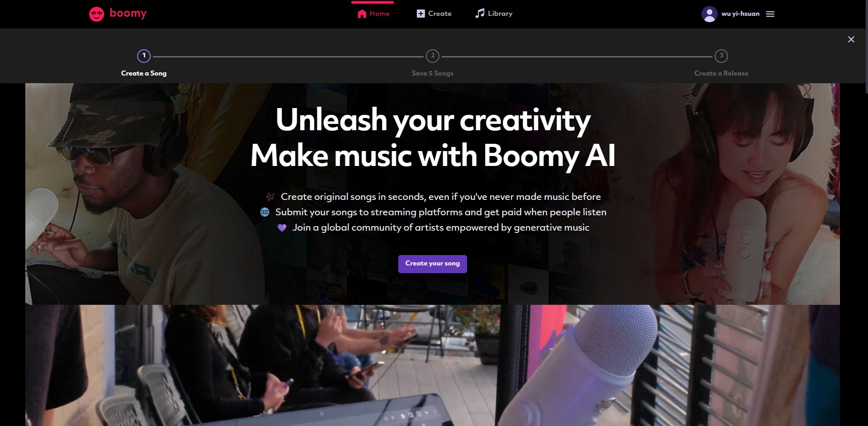
Task: Click the Boomy smiley logo icon
Action: [x=96, y=14]
